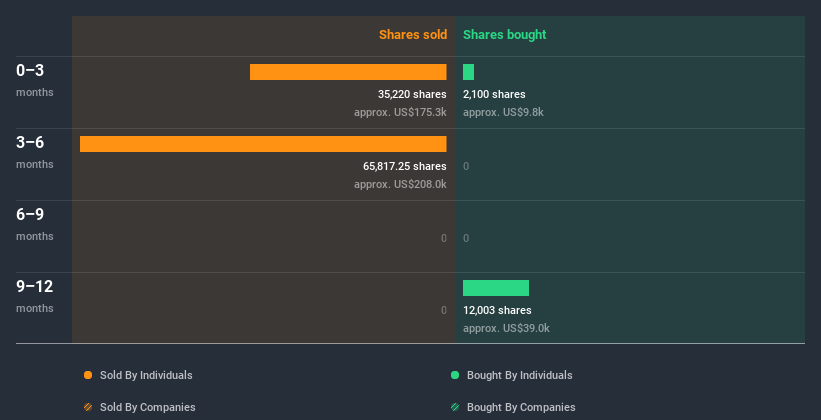Click the approx. US$175.3k text
This screenshot has width=821, height=420.
click(400, 112)
